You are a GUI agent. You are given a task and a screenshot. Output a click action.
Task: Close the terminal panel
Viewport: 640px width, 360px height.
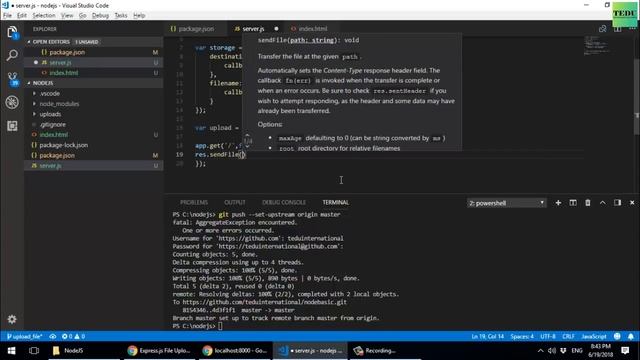coord(632,203)
